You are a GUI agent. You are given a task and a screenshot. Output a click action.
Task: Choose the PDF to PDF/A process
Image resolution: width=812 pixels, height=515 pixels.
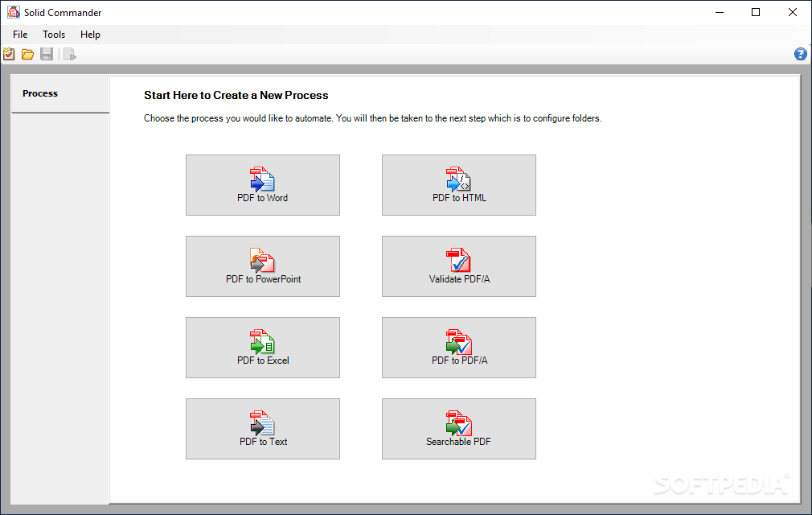pyautogui.click(x=459, y=348)
